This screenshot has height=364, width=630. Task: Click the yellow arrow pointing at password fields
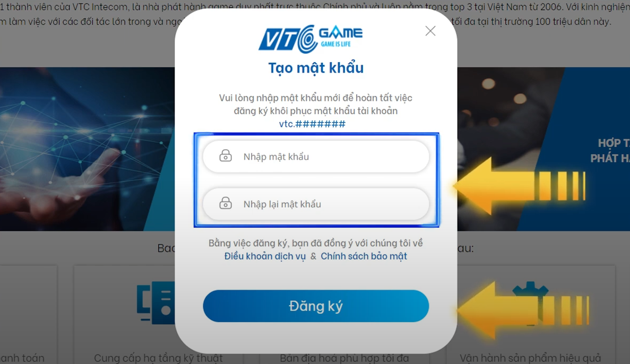point(519,186)
